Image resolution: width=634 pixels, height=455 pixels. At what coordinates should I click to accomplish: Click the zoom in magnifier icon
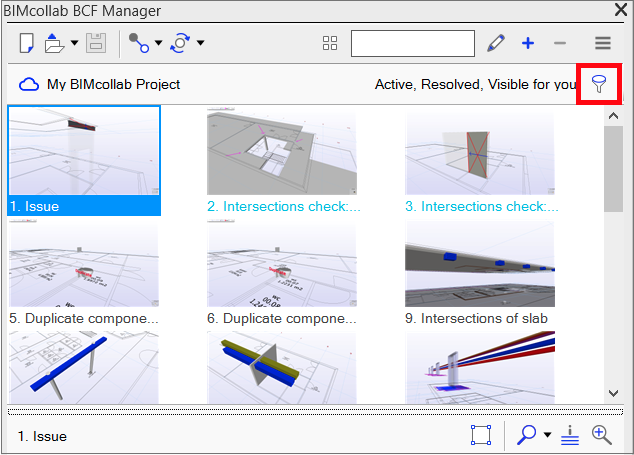pyautogui.click(x=602, y=435)
